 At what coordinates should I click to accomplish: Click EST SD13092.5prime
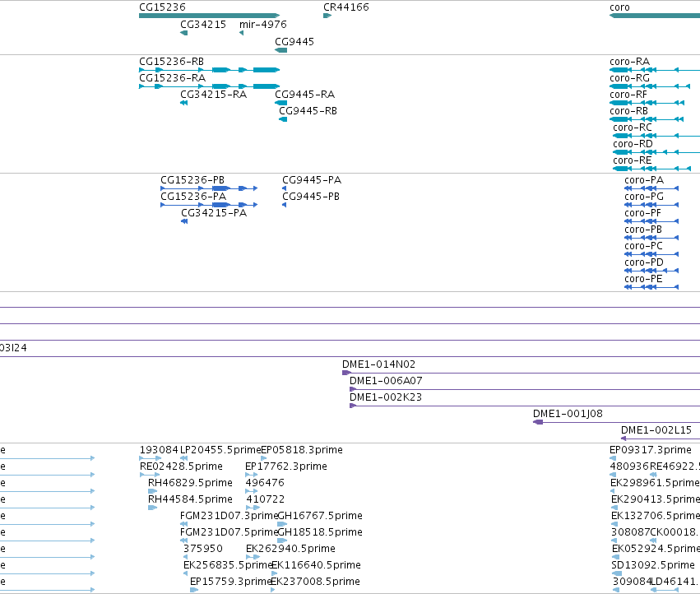point(617,573)
